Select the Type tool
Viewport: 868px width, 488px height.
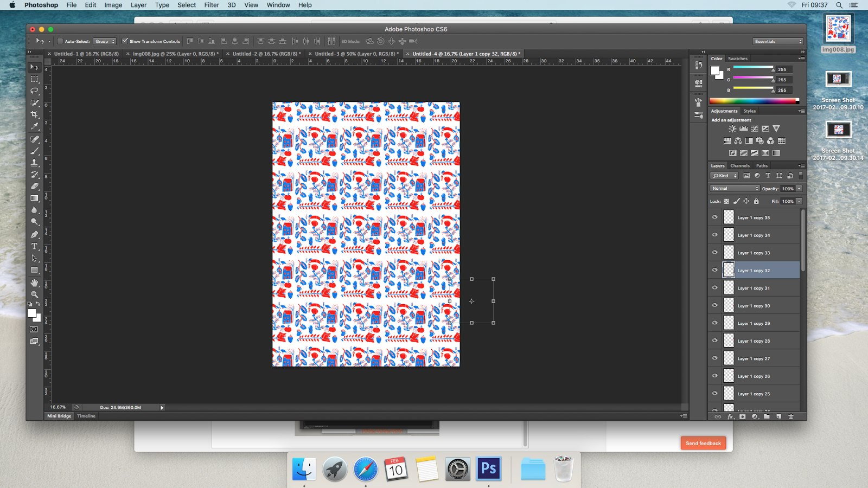click(x=34, y=246)
